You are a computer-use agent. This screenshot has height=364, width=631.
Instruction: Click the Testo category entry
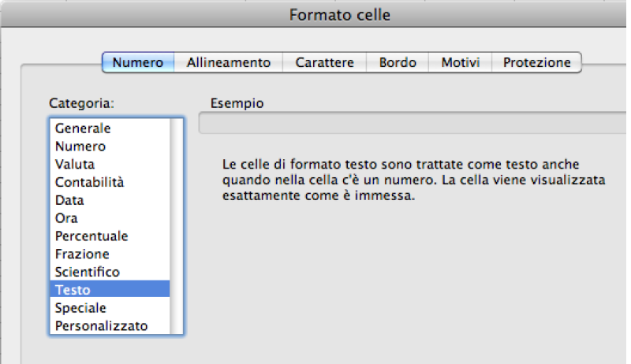click(x=73, y=290)
